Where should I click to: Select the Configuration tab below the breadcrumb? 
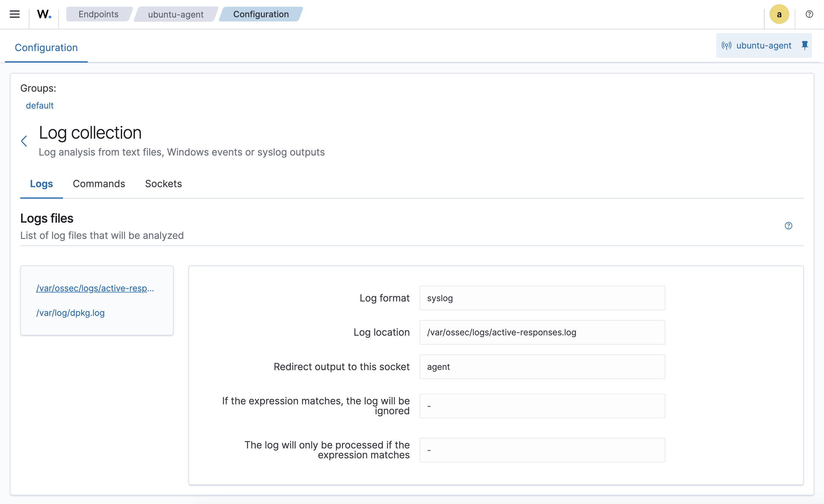tap(46, 48)
